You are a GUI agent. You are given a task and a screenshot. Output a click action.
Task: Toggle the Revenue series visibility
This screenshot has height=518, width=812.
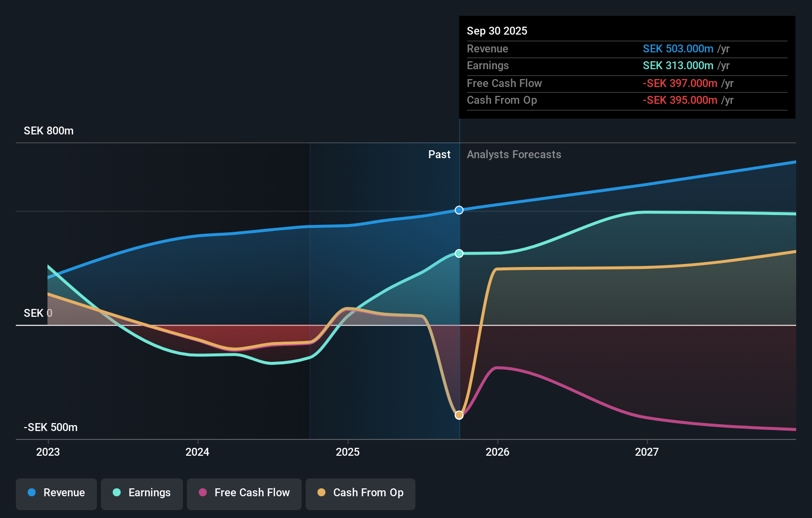[x=56, y=493]
